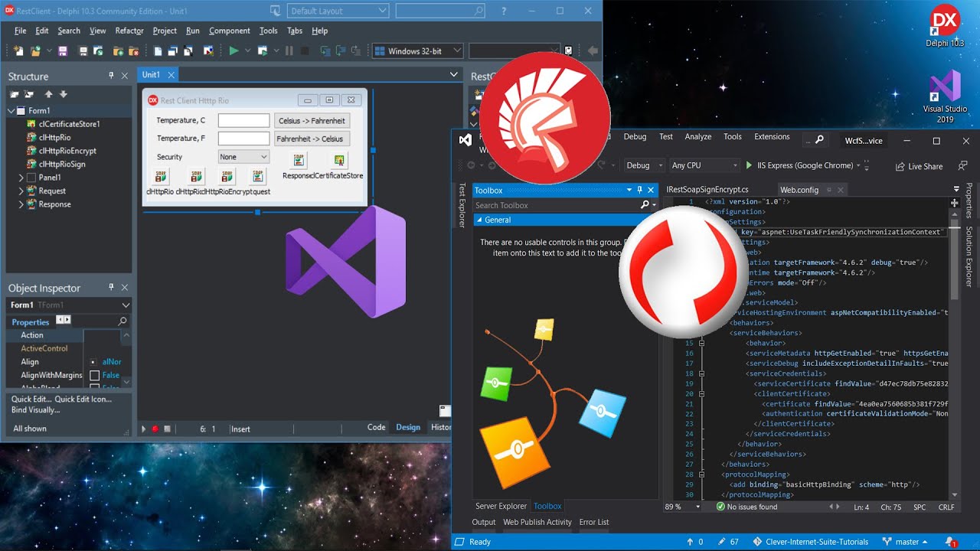Image resolution: width=980 pixels, height=551 pixels.
Task: Click the Clever-Internet-Suite-Tutorials repository in status bar
Action: 810,542
